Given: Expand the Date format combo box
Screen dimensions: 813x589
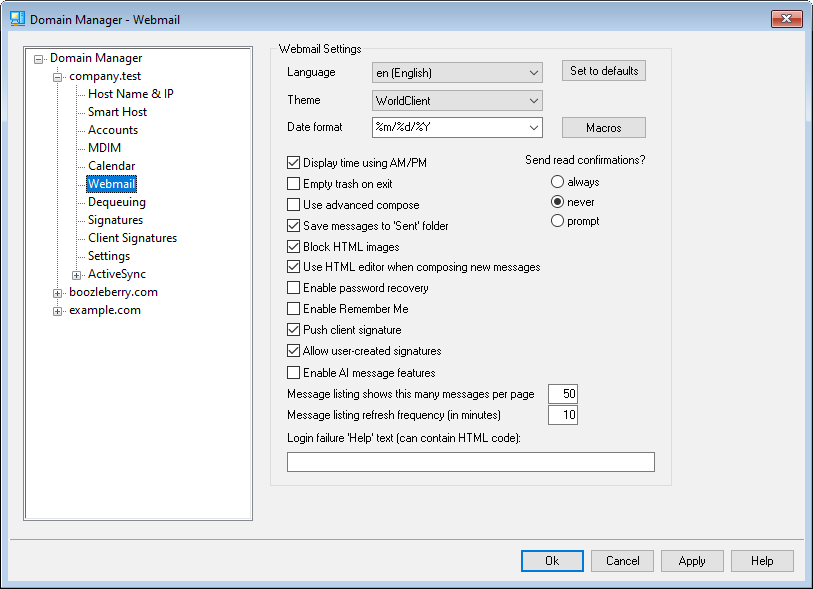Looking at the screenshot, I should point(531,127).
